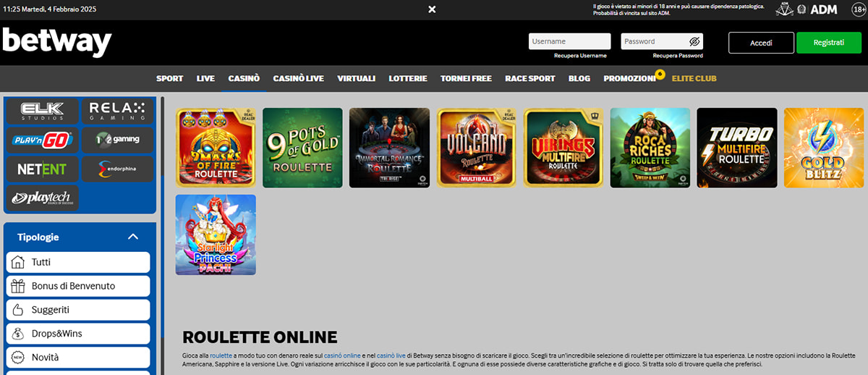
Task: Collapse the Tipologie section
Action: tap(132, 237)
